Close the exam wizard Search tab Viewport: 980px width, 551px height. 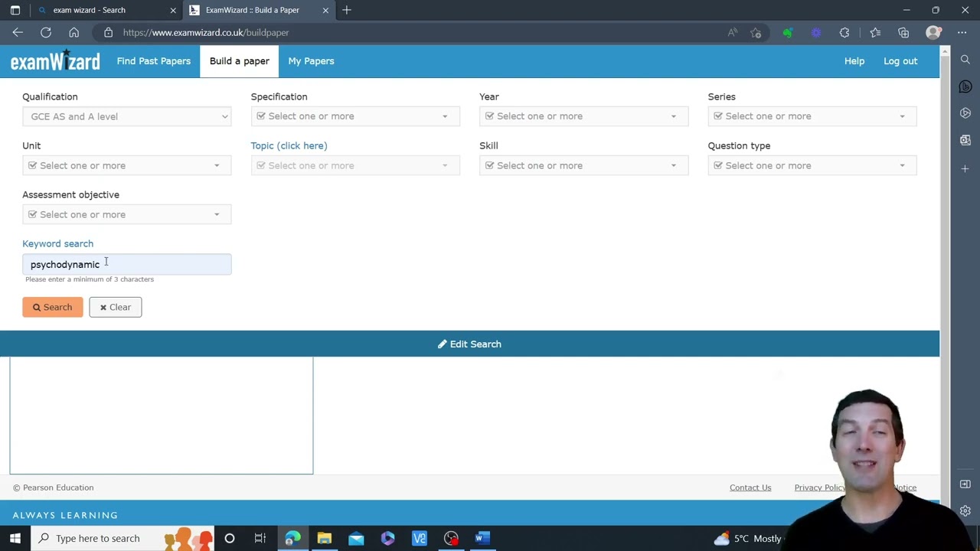point(173,11)
